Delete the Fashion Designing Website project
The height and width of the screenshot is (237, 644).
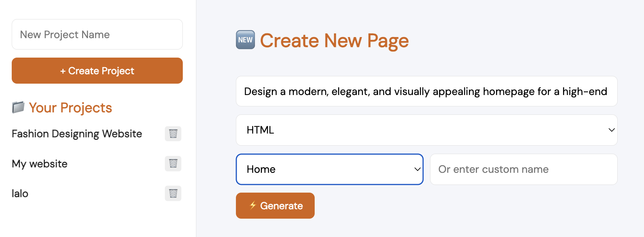tap(173, 134)
